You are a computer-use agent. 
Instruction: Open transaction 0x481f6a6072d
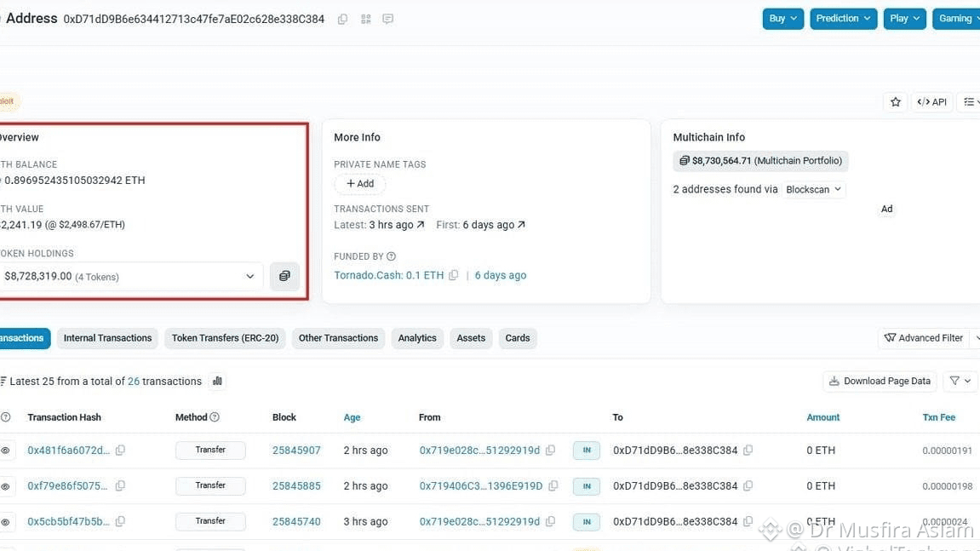pos(69,451)
